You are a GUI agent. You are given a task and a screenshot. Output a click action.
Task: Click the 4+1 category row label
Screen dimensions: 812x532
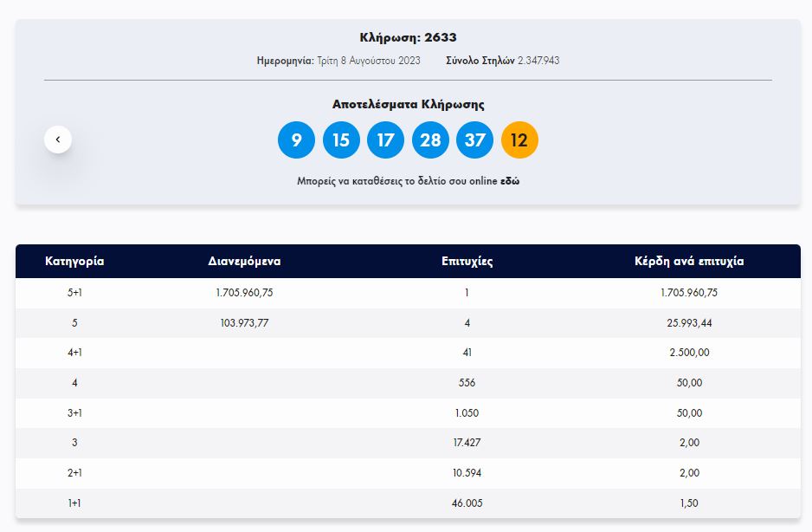coord(74,353)
